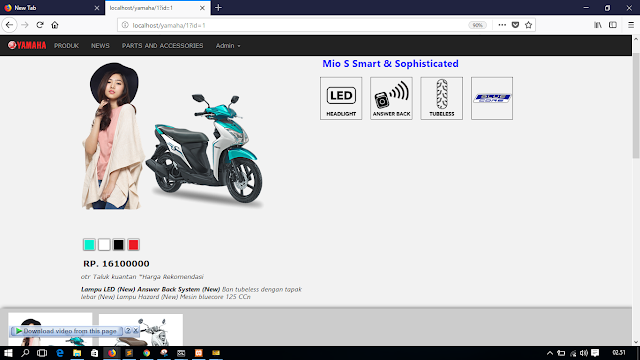This screenshot has height=360, width=640.
Task: Open Sublime Text from taskbar
Action: coord(129,353)
